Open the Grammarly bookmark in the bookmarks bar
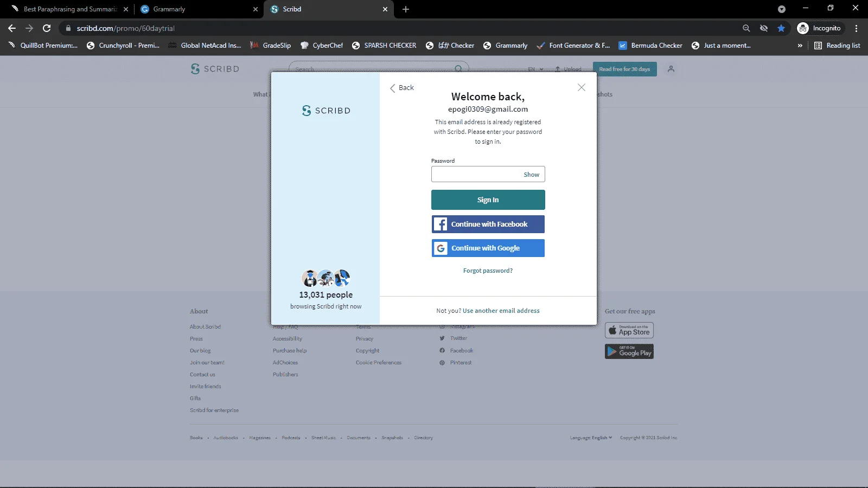 click(x=505, y=46)
